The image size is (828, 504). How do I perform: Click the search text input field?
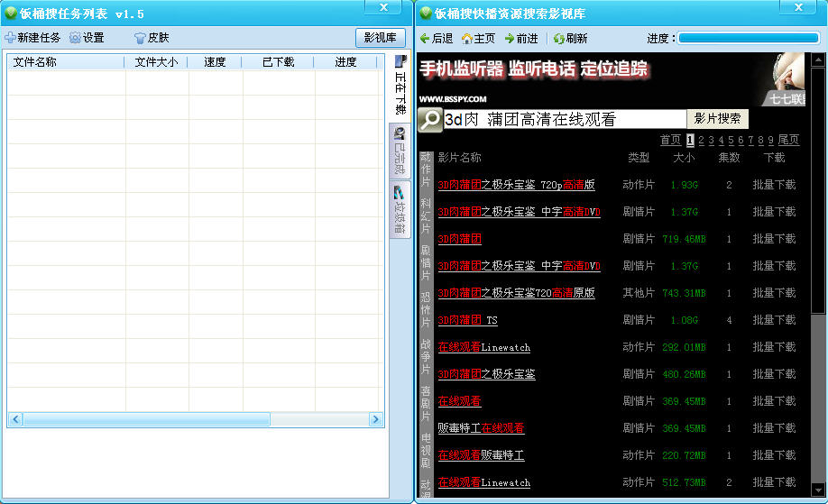click(x=564, y=119)
